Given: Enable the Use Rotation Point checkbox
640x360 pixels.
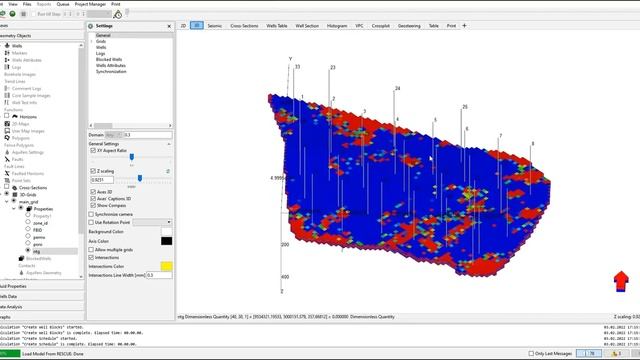Looking at the screenshot, I should (x=91, y=222).
